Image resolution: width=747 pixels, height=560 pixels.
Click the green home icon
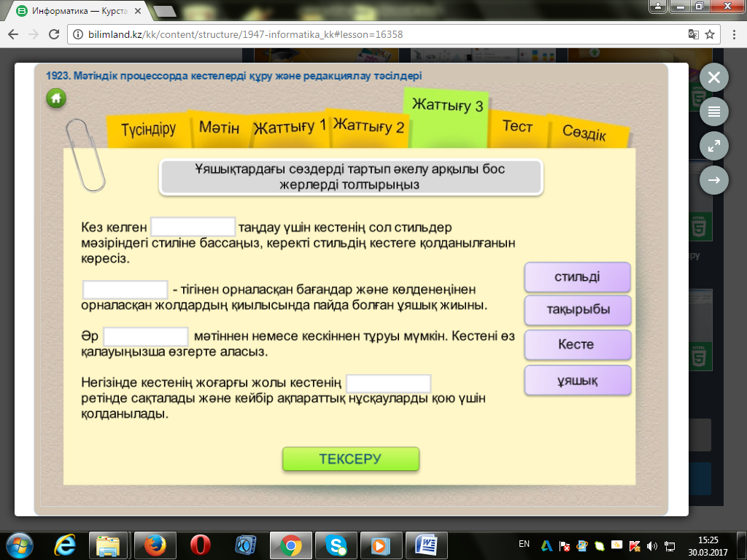pyautogui.click(x=56, y=98)
